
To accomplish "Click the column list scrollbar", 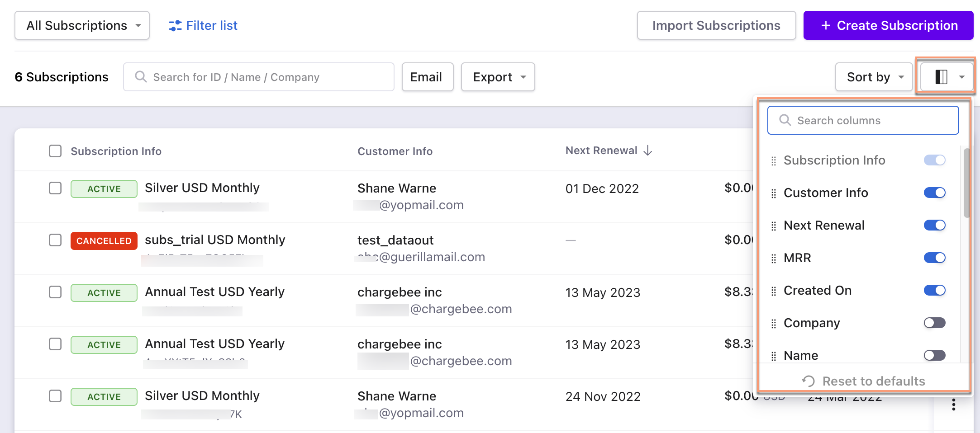I will click(x=966, y=183).
